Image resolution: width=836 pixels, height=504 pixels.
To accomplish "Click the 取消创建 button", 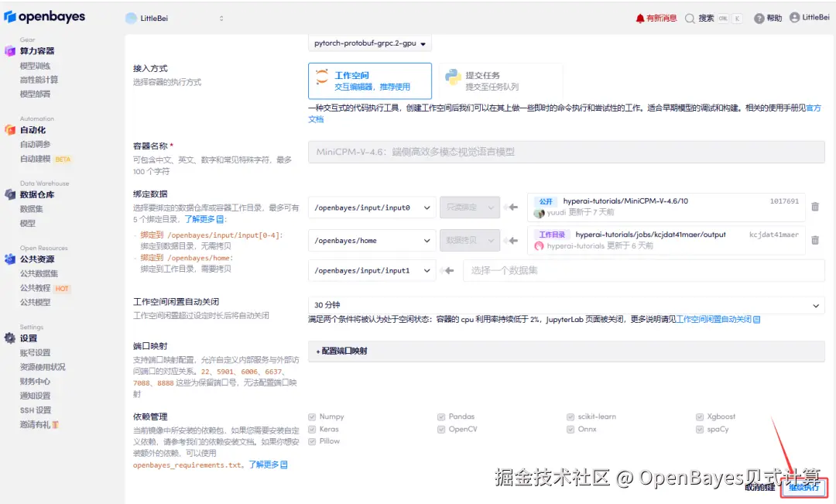I will tap(760, 488).
